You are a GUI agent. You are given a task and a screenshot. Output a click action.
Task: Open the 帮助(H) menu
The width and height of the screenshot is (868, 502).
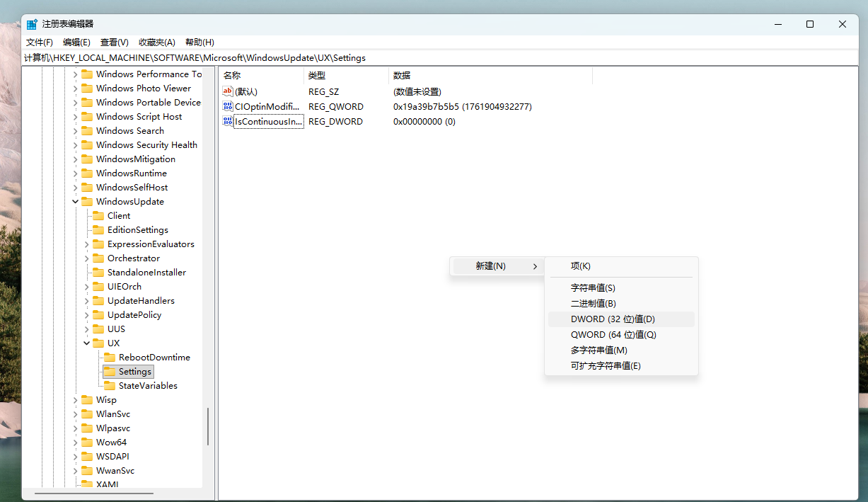[x=199, y=42]
